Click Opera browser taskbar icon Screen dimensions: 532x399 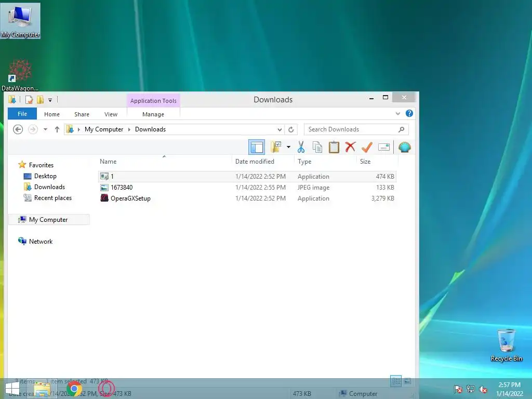[x=106, y=389]
